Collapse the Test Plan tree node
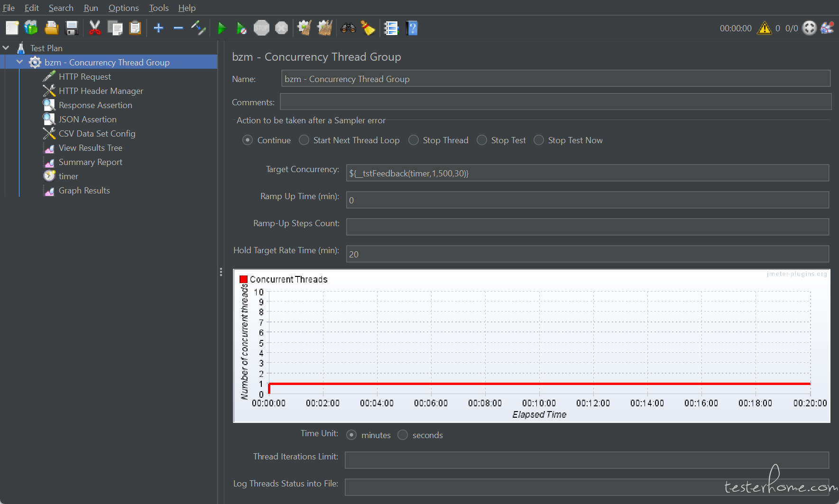The height and width of the screenshot is (504, 839). click(6, 48)
